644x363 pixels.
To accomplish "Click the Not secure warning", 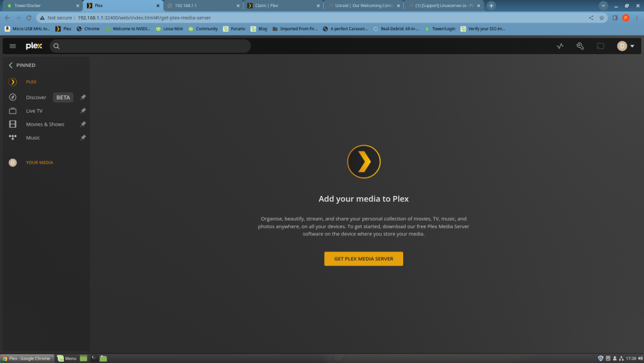I will tap(56, 17).
